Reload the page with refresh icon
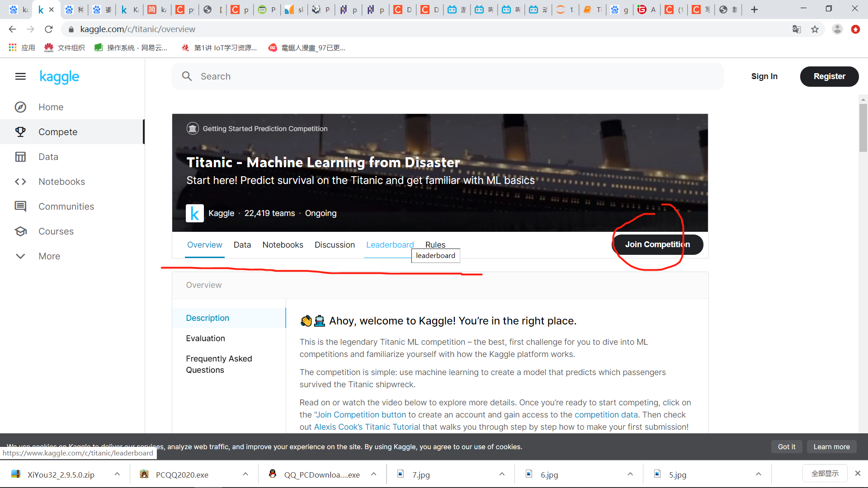The image size is (868, 488). coord(49,29)
